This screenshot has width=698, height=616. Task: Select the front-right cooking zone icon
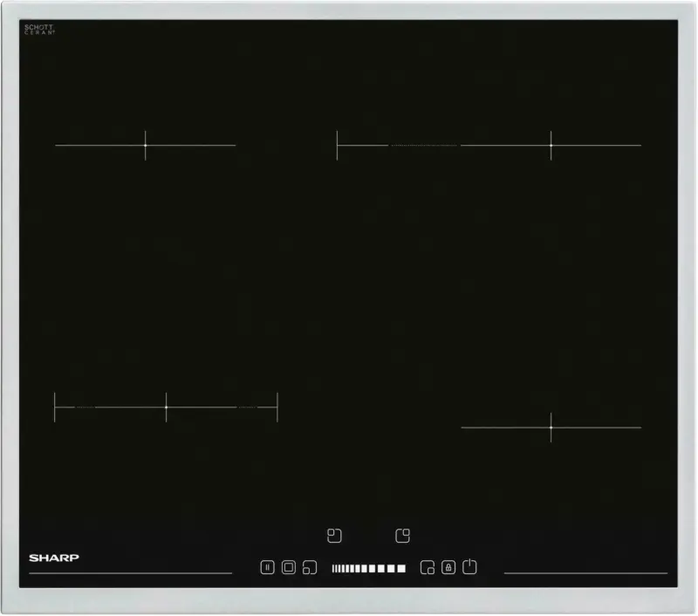[x=428, y=568]
